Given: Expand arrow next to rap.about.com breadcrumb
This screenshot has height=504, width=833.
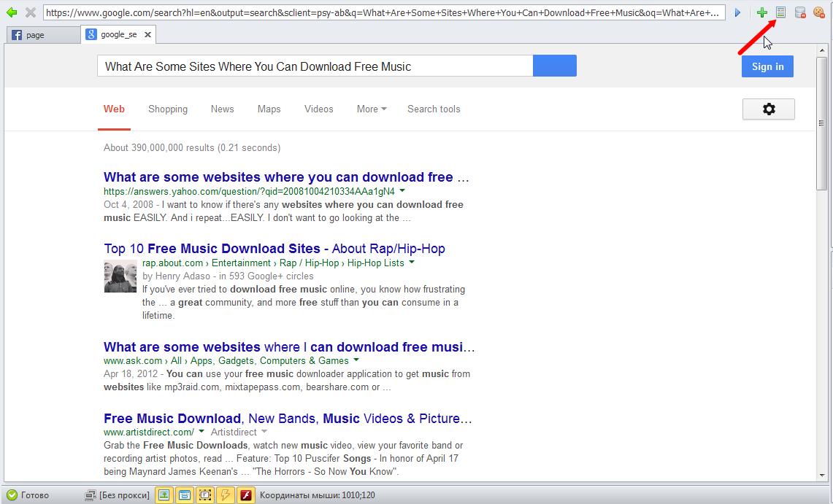Looking at the screenshot, I should point(412,262).
